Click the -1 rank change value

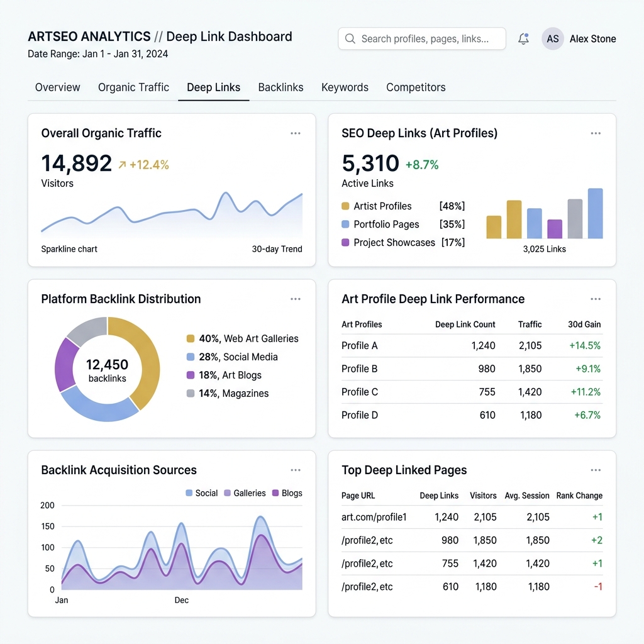click(598, 587)
